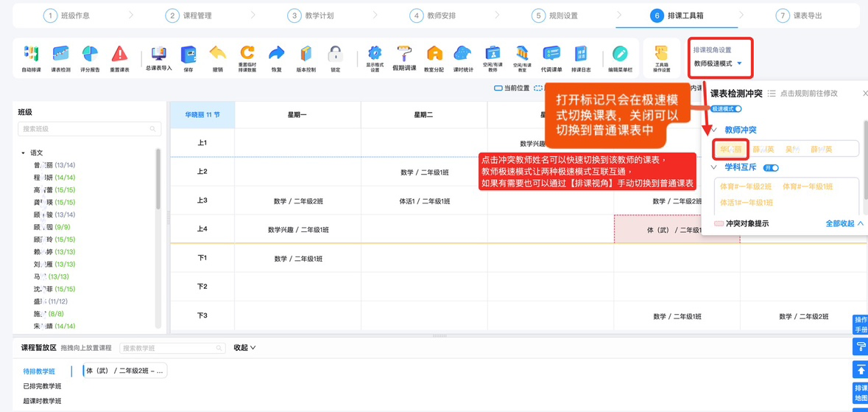Click the scroll-to-top arrow side button

tap(860, 369)
